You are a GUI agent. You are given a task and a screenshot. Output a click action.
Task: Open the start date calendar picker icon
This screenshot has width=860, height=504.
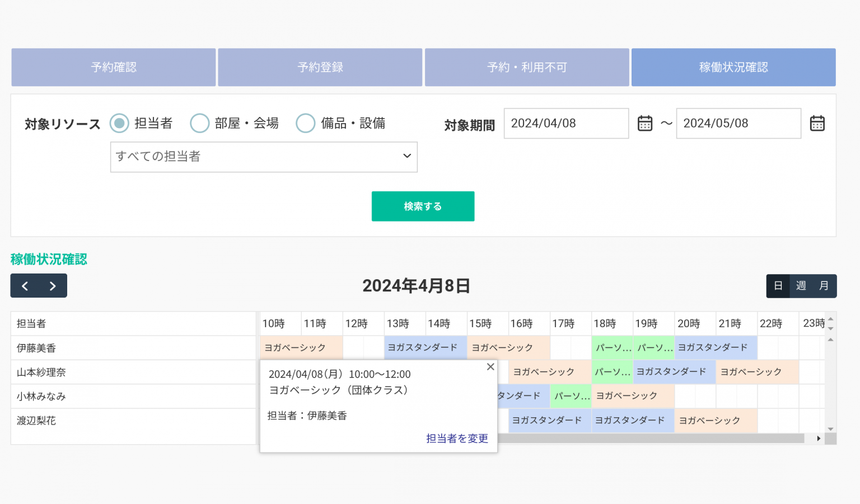(x=645, y=123)
